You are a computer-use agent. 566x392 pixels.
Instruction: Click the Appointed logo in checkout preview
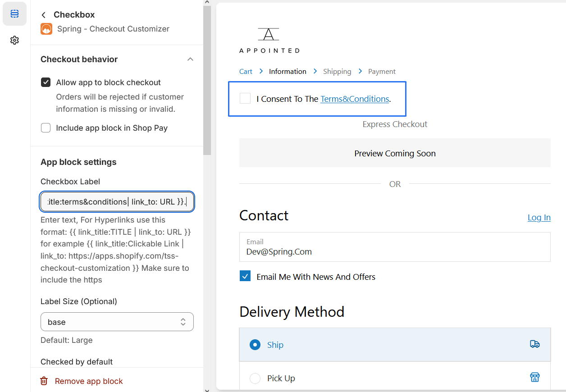tap(269, 41)
